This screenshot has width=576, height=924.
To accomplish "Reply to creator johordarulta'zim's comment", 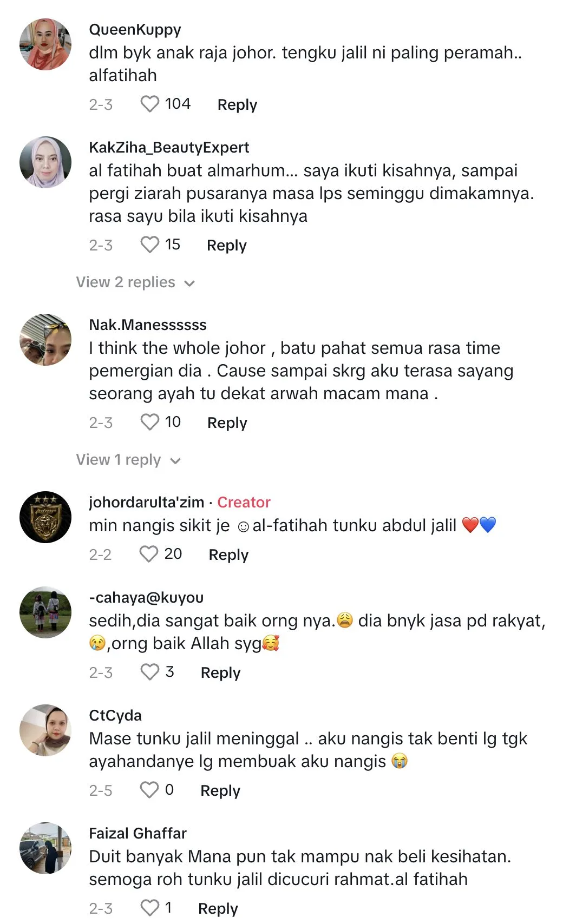I will click(228, 555).
